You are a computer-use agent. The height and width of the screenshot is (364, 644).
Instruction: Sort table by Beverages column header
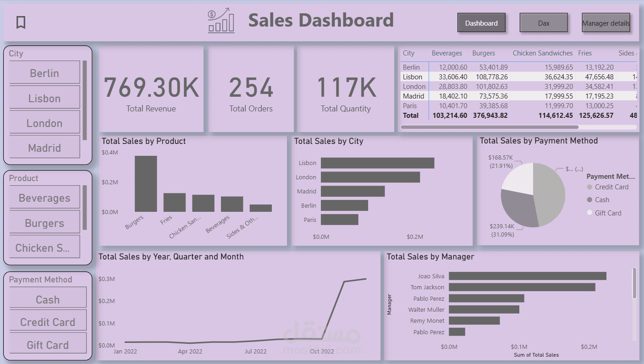click(x=447, y=53)
